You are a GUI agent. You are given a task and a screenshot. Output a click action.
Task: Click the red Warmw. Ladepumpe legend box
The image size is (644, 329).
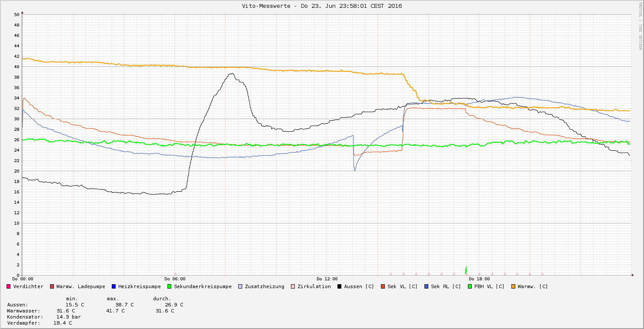point(52,286)
